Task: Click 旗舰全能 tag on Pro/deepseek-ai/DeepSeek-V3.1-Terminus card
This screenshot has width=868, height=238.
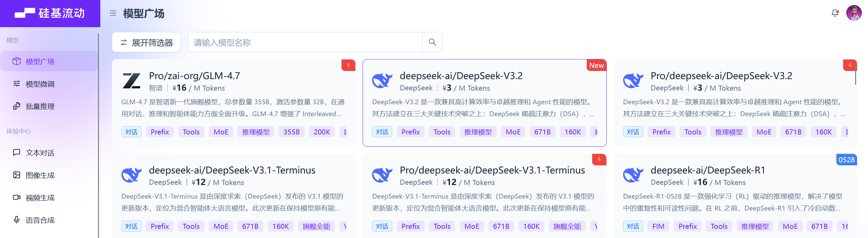Action: point(567,226)
